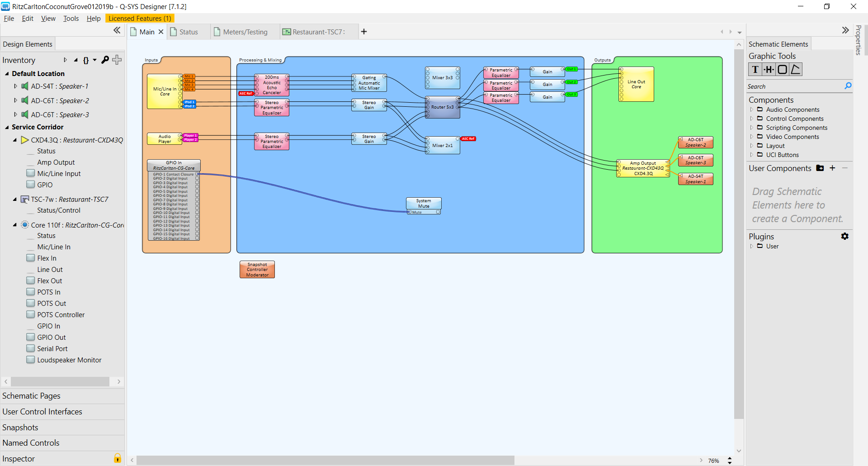Click the Licensed Features (1) button
Viewport: 868px width, 466px height.
click(x=140, y=19)
